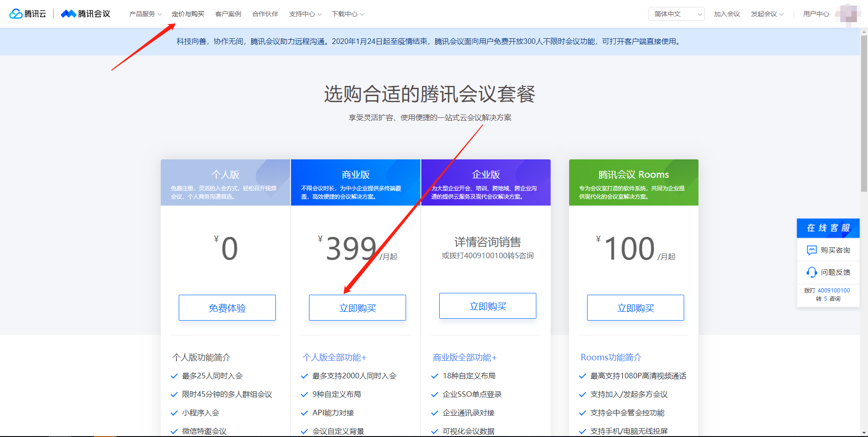Viewport: 868px width, 437px height.
Task: Expand the 下载中心 menu
Action: tap(348, 14)
